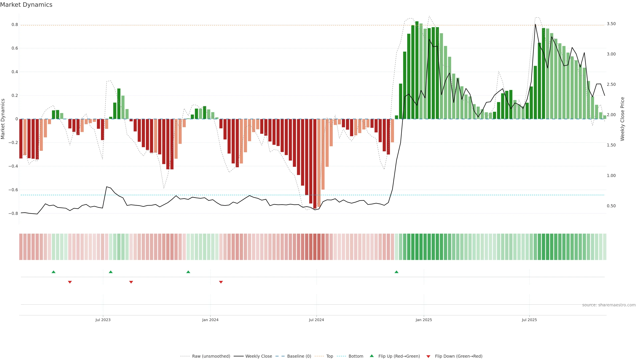Toggle the Baseline (0) legend entry
Viewport: 644px width, 362px height.
pos(299,356)
